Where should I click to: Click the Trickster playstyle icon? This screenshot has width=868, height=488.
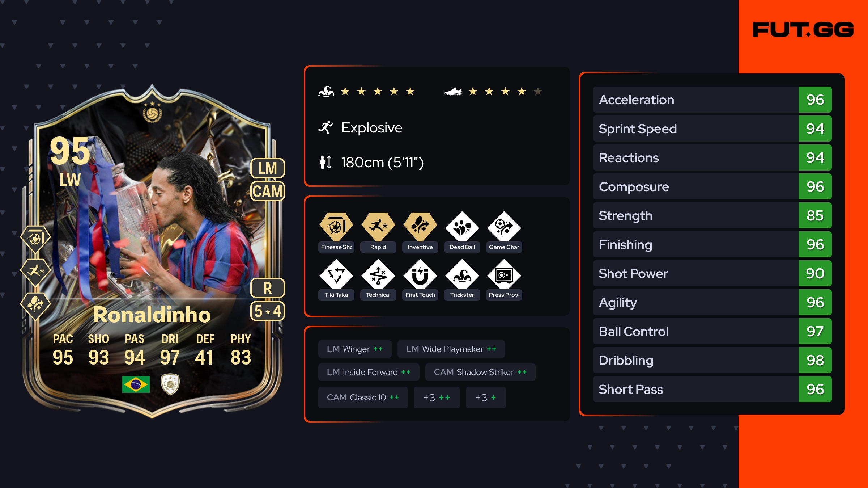(x=462, y=275)
